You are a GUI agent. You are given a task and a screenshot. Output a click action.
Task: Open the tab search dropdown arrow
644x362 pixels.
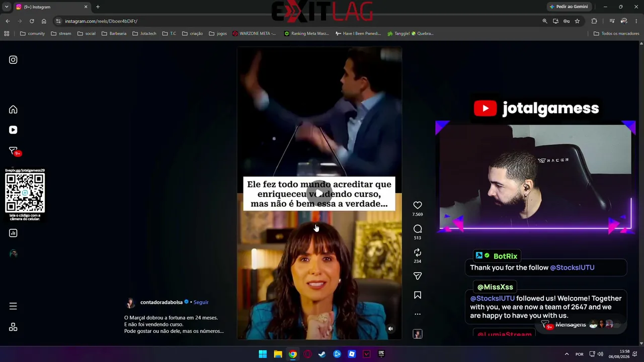tap(6, 7)
